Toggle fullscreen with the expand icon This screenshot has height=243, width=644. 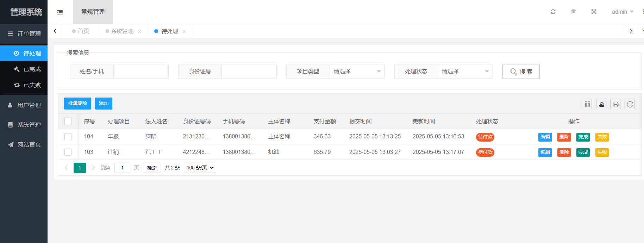(594, 12)
